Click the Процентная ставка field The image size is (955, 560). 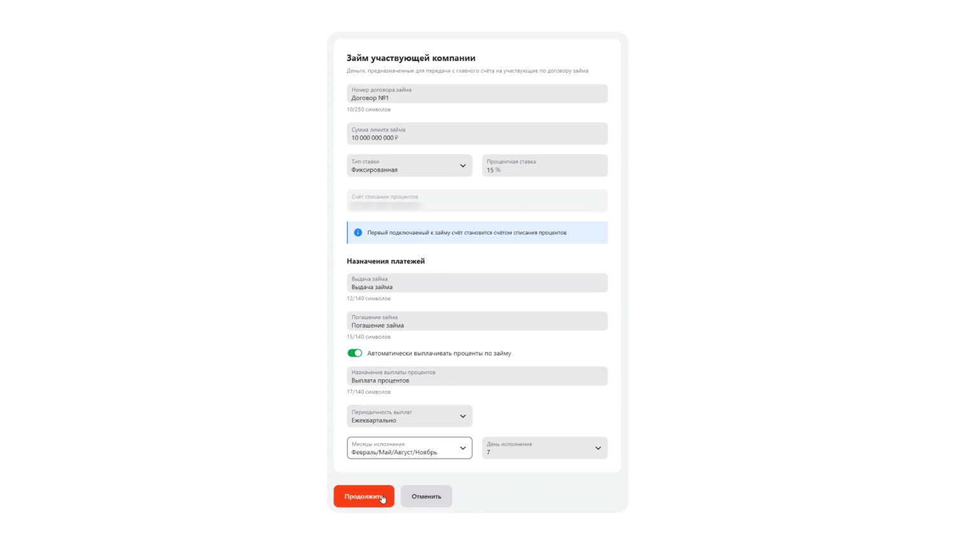(544, 165)
